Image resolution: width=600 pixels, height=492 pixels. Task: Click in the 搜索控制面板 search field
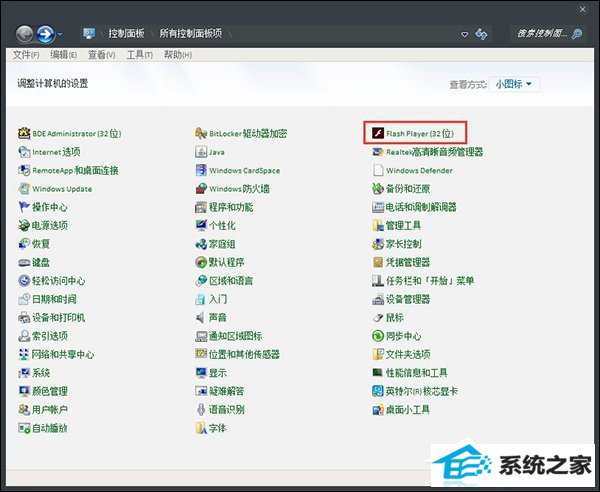pos(541,34)
